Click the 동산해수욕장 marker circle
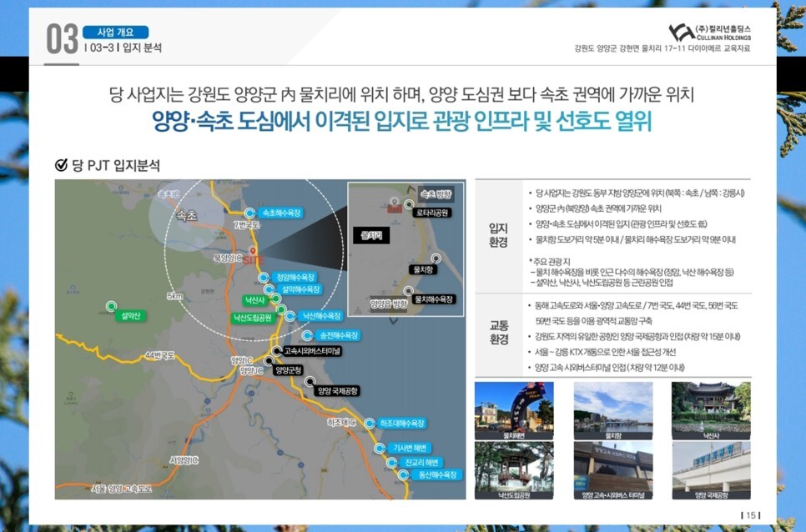Screen dimensions: 806x532 point(404,475)
